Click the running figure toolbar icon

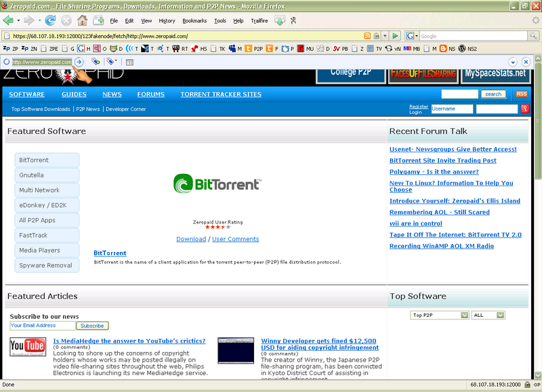click(293, 21)
